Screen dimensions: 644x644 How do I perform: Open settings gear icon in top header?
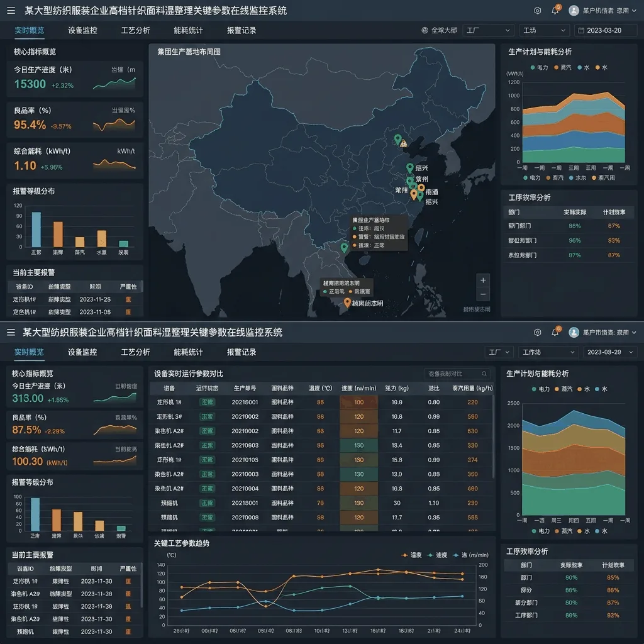(x=537, y=11)
